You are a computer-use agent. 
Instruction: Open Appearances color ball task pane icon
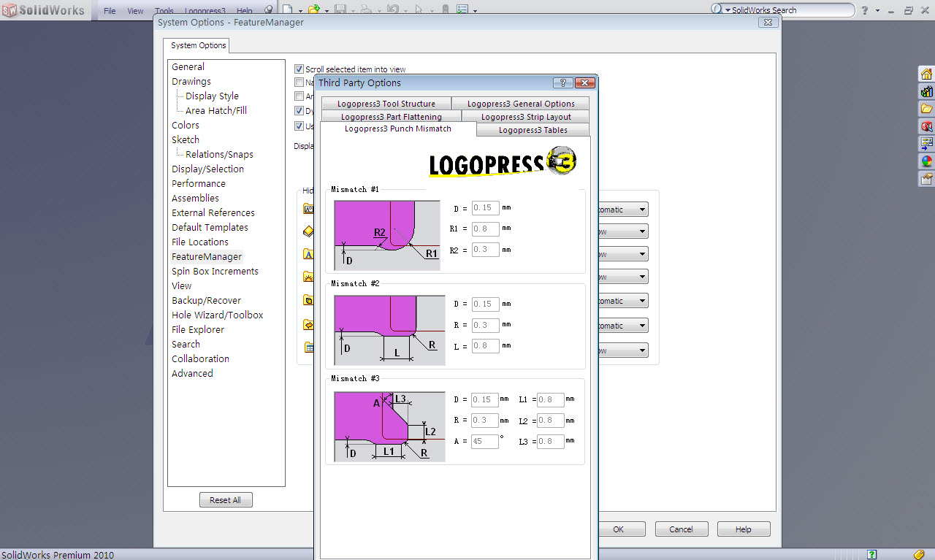[x=927, y=161]
